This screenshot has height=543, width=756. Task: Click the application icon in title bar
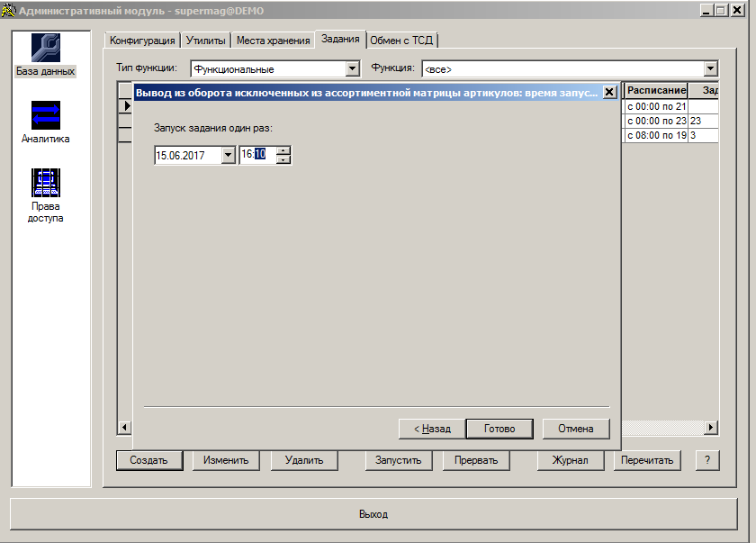coord(8,10)
